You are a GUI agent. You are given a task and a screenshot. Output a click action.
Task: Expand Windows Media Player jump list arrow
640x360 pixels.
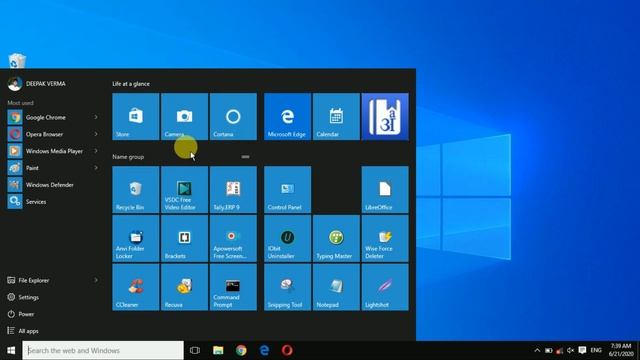coord(96,151)
